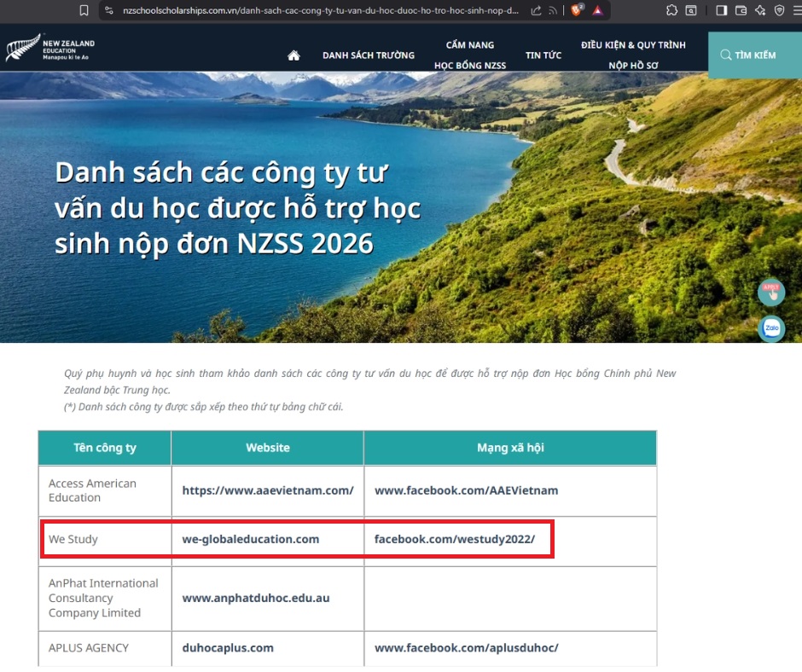Toggle the browser sidebar panel icon
This screenshot has height=672, width=802.
(x=721, y=10)
